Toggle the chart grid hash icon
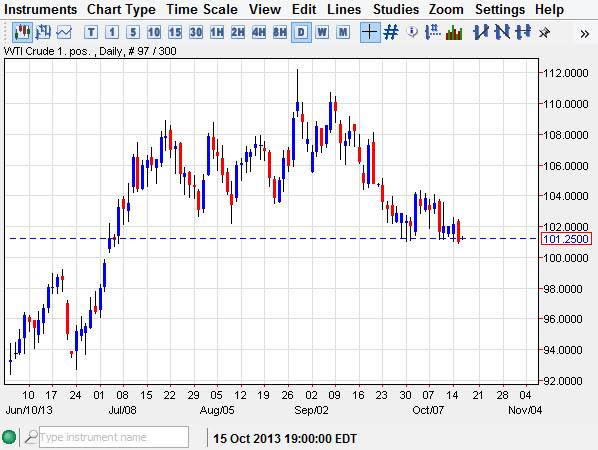 pos(391,32)
